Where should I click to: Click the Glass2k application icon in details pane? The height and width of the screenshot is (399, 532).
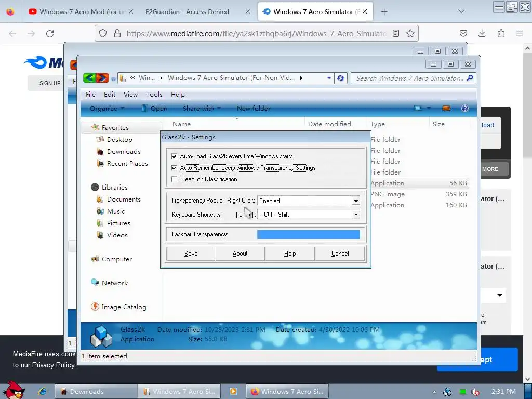[x=101, y=336]
